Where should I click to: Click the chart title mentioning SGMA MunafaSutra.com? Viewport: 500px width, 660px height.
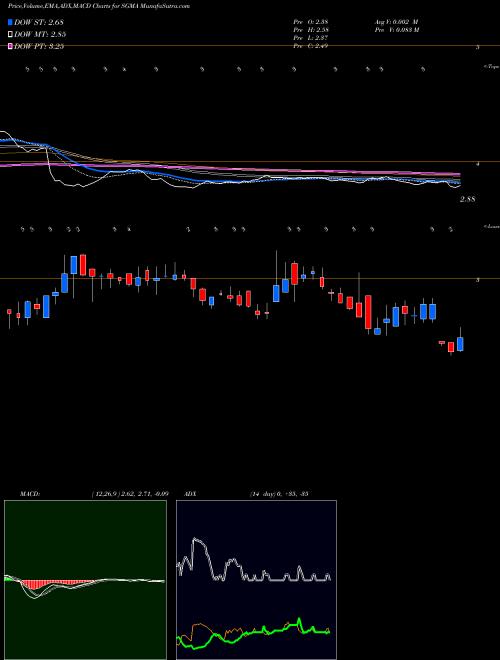[98, 6]
